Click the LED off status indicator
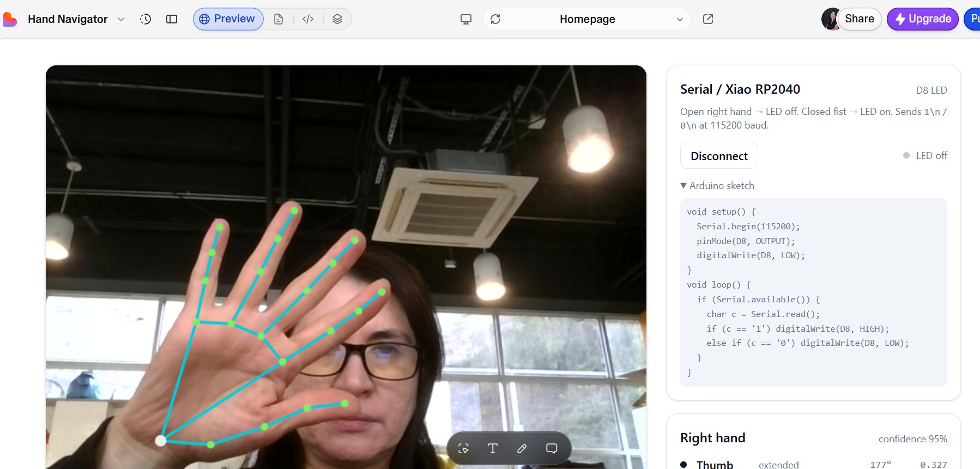This screenshot has width=980, height=469. coord(925,156)
